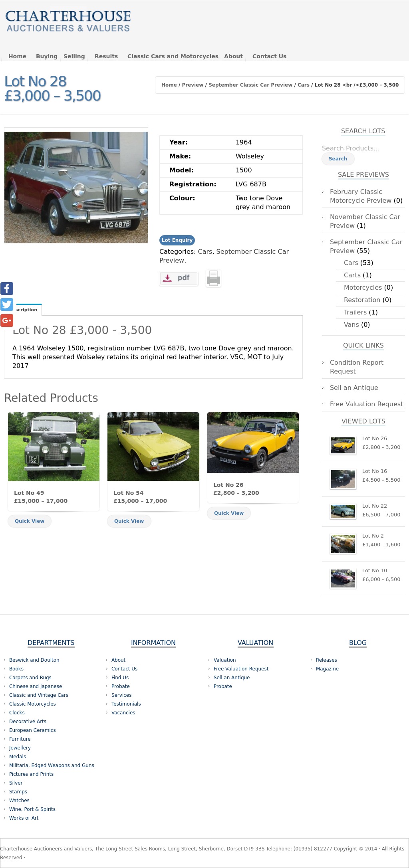Open the Motorcycles (0) subcategory
The image size is (409, 868).
pos(363,287)
